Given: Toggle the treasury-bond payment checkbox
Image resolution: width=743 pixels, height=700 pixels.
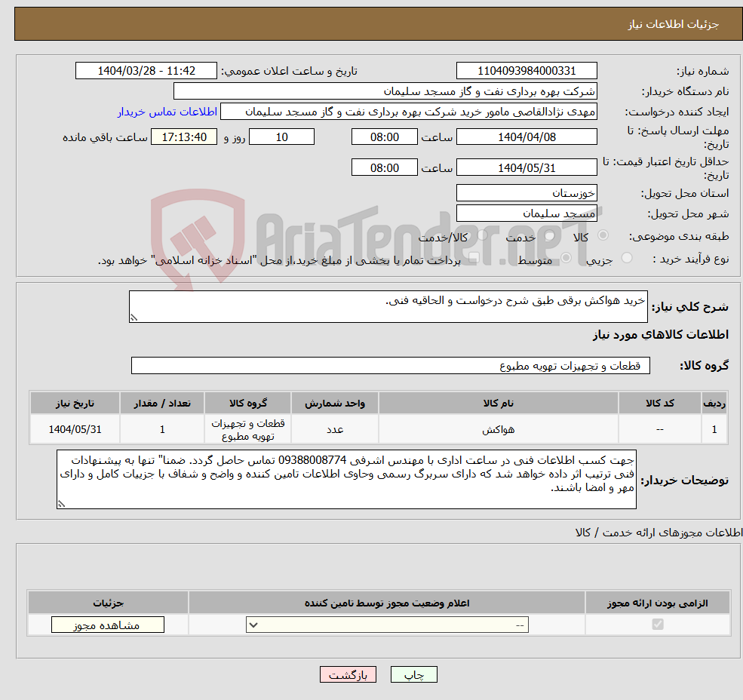Looking at the screenshot, I should (x=474, y=258).
